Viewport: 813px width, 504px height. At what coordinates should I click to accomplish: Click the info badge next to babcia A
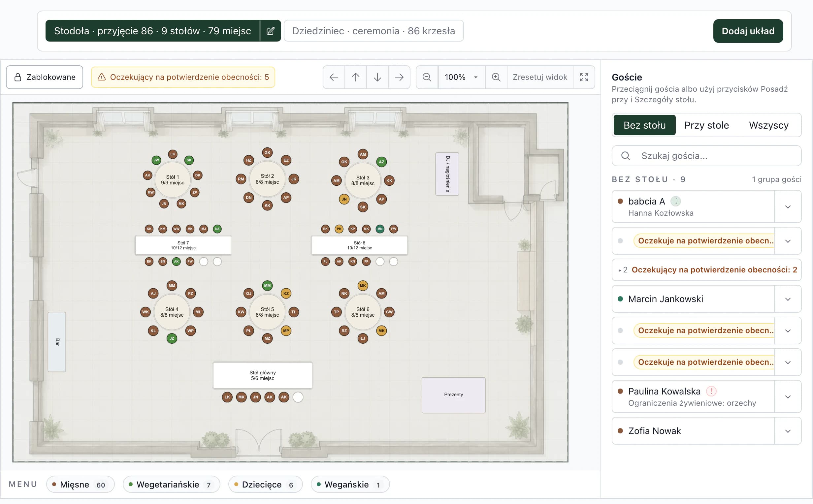pyautogui.click(x=676, y=201)
